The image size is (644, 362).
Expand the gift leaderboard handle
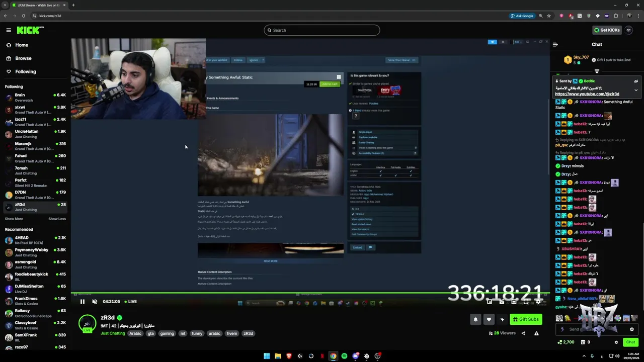click(597, 71)
